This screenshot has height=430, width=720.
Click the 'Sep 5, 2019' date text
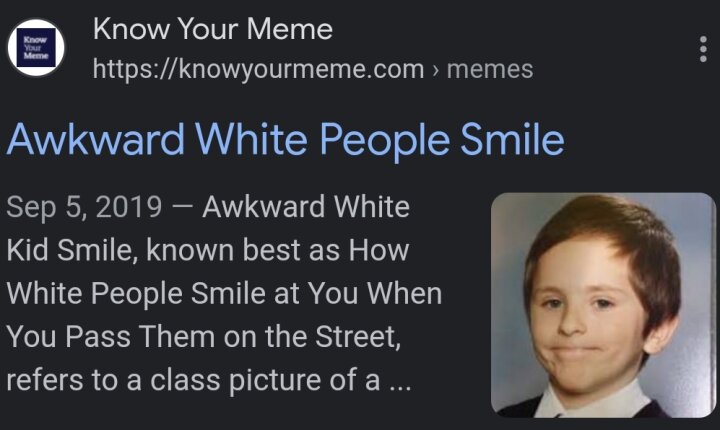[84, 207]
